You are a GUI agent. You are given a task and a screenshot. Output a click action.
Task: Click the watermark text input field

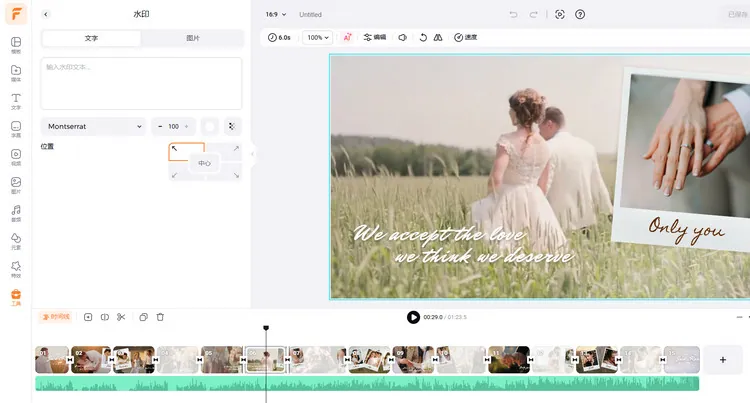click(141, 84)
